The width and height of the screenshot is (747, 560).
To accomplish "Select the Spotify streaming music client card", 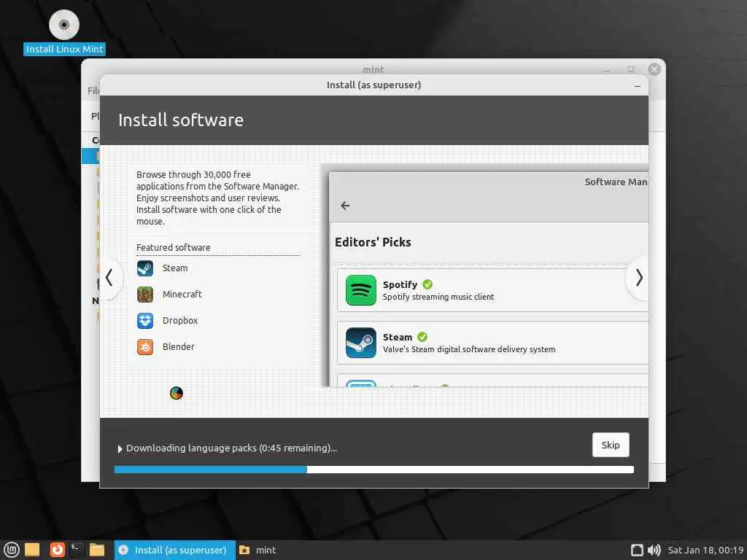I will tap(492, 290).
